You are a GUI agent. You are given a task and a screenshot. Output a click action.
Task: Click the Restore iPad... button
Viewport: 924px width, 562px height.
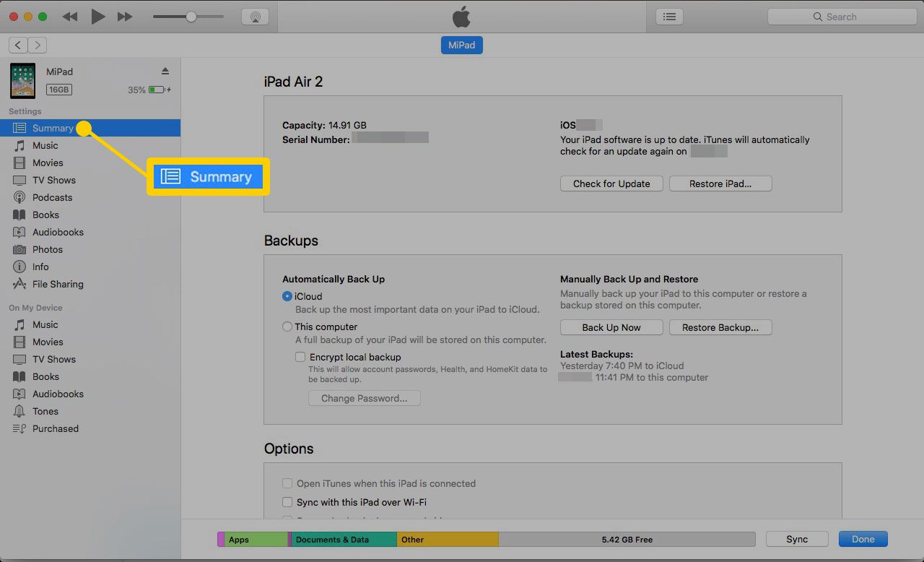720,183
